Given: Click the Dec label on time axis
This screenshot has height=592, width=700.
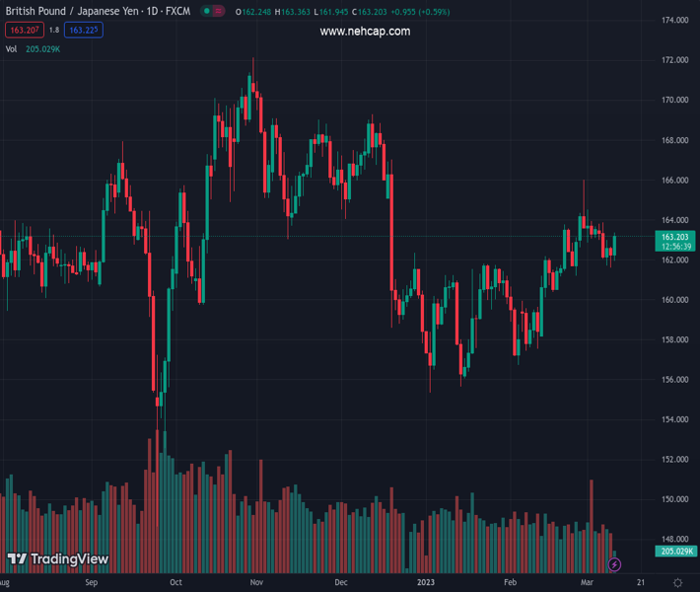Looking at the screenshot, I should pos(341,582).
